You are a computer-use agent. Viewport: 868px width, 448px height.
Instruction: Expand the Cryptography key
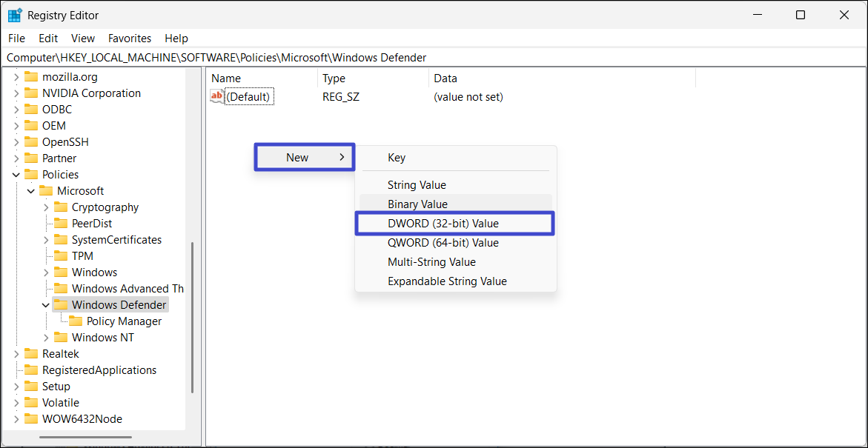[46, 207]
